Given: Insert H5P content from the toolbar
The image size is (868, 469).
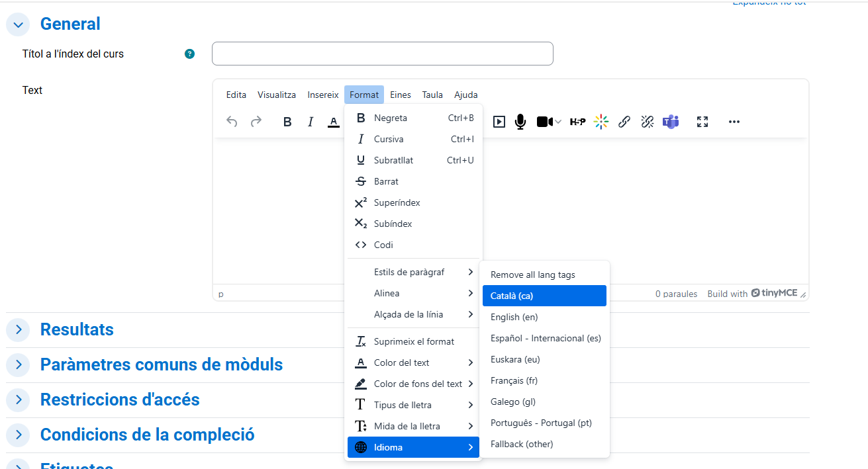Looking at the screenshot, I should 577,122.
